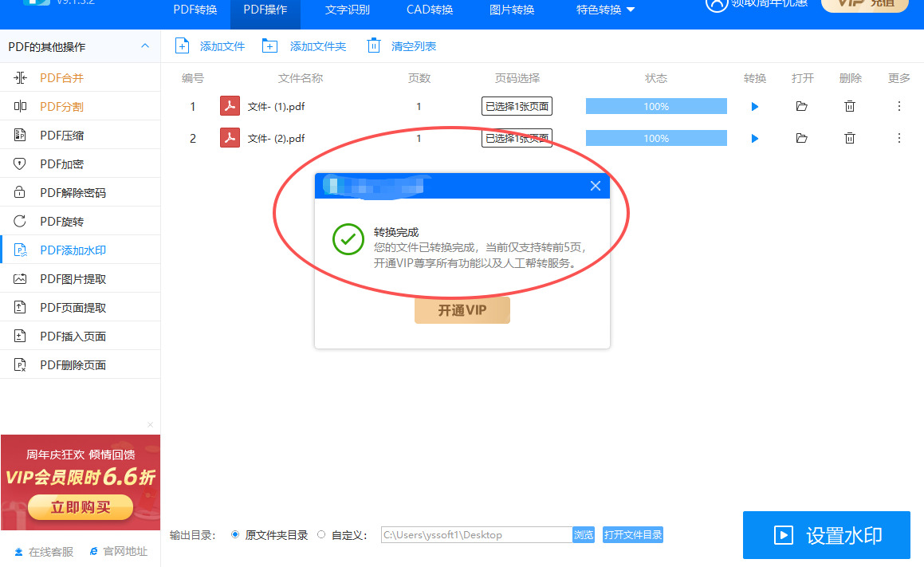
Task: Click the user account avatar icon
Action: coord(717,3)
